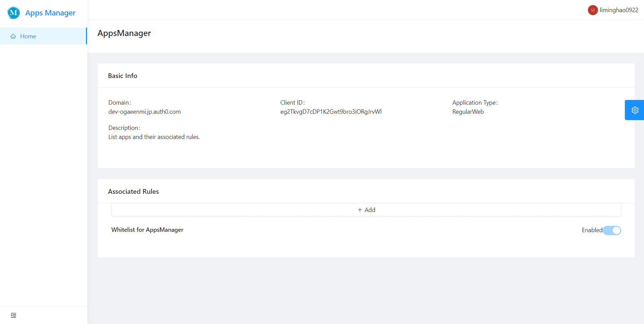Click the Whitelist for AppsManager rule name
The image size is (644, 324).
pos(147,230)
